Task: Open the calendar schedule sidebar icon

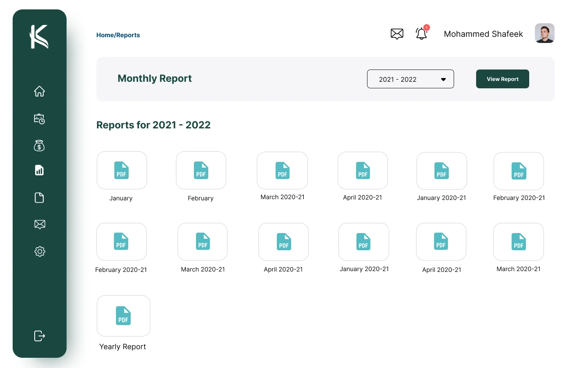Action: click(39, 119)
